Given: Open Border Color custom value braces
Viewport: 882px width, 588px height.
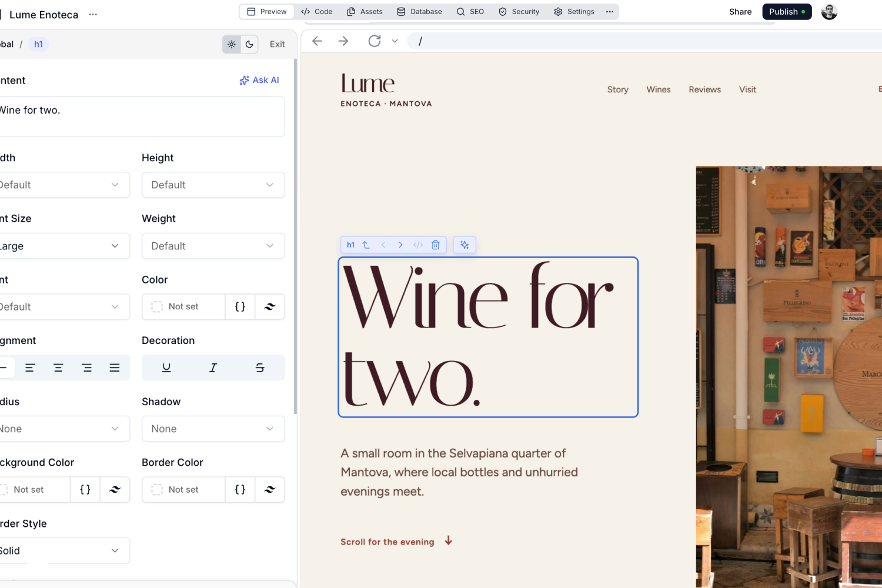Looking at the screenshot, I should (x=240, y=490).
